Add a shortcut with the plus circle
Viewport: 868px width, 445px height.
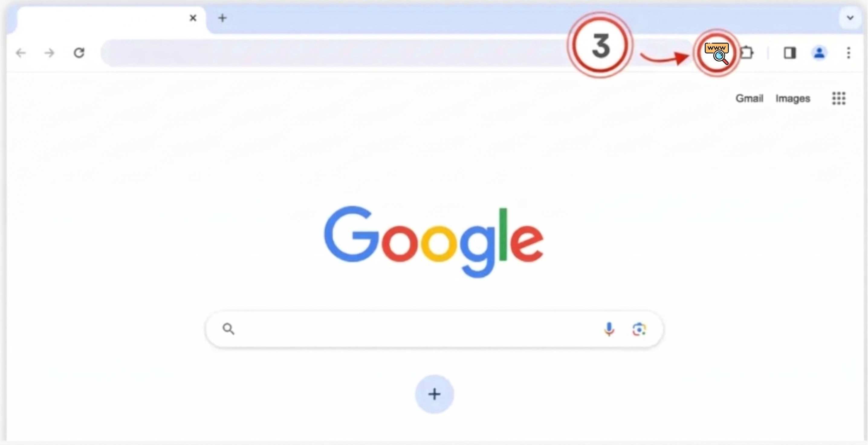coord(434,394)
